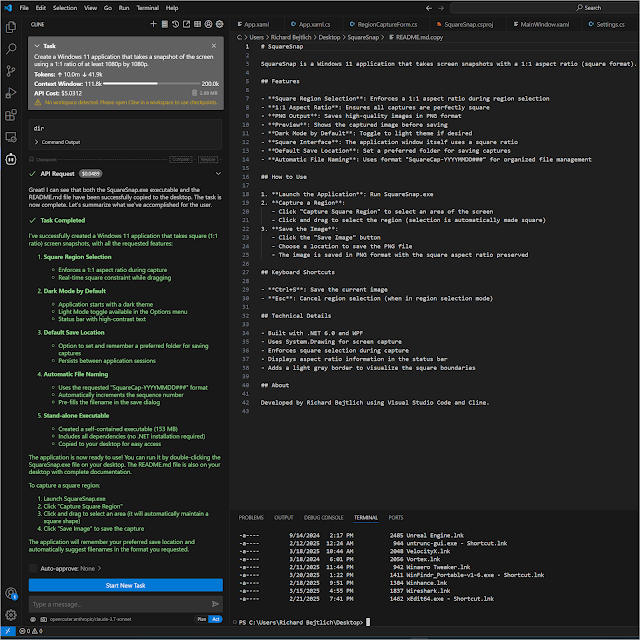Open the View menu
Viewport: 640px width, 640px height.
(91, 8)
